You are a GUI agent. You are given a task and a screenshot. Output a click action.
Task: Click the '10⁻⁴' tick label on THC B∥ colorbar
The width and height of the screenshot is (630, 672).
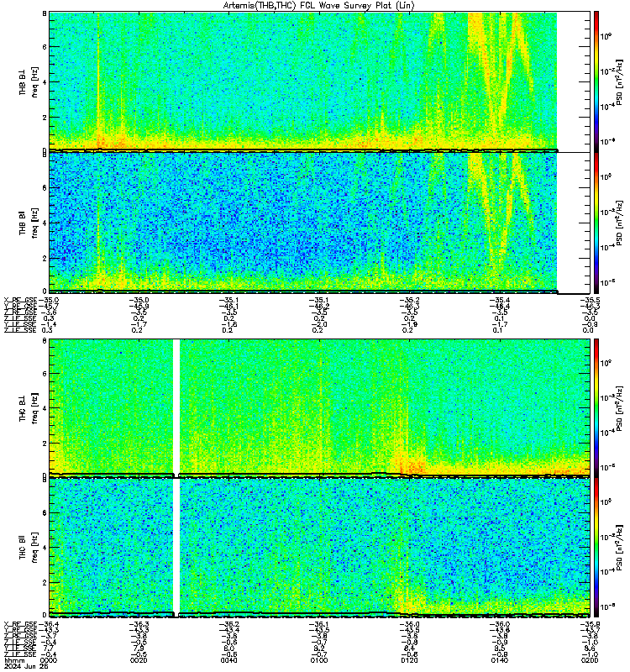point(607,571)
